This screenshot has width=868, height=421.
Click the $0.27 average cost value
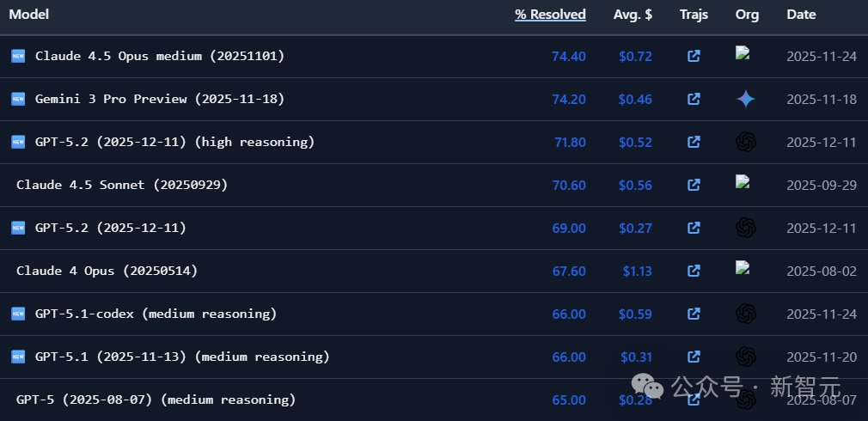coord(635,228)
